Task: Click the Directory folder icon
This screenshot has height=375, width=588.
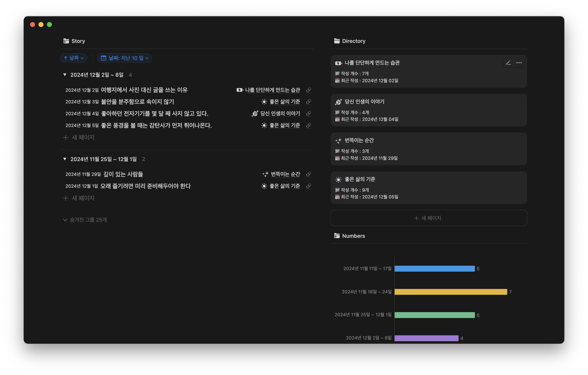Action: [x=337, y=41]
